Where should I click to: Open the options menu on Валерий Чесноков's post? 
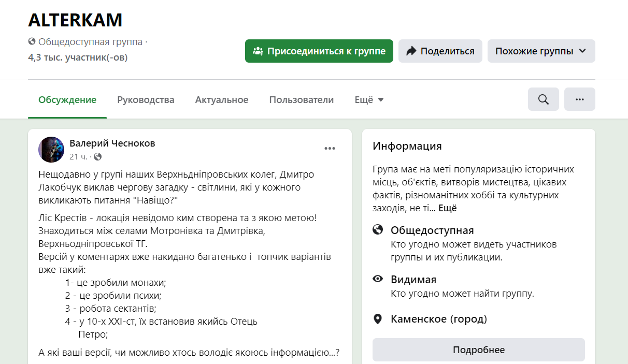tap(330, 148)
